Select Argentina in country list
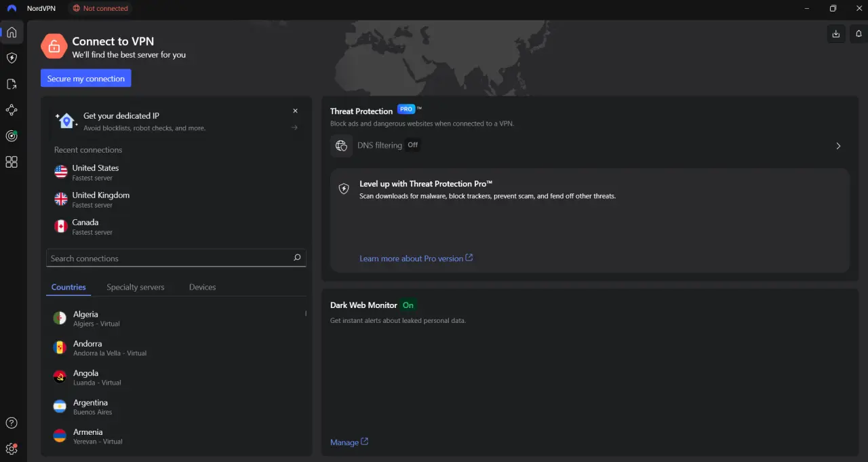Image resolution: width=868 pixels, height=462 pixels. pos(175,406)
